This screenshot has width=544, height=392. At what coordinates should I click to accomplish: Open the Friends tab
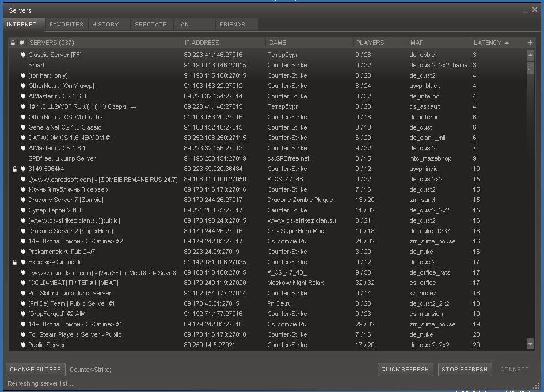237,25
